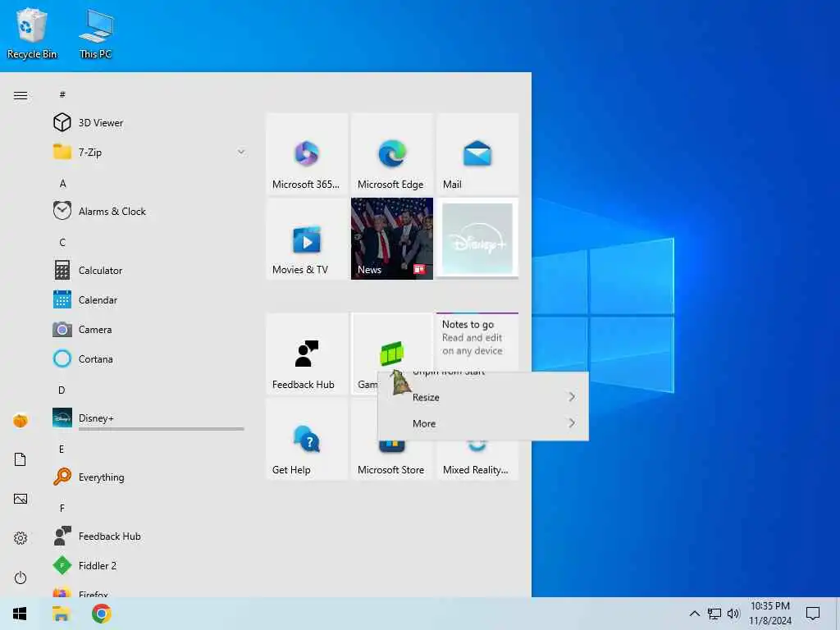Open the Calendar app icon
This screenshot has width=840, height=630.
(62, 299)
